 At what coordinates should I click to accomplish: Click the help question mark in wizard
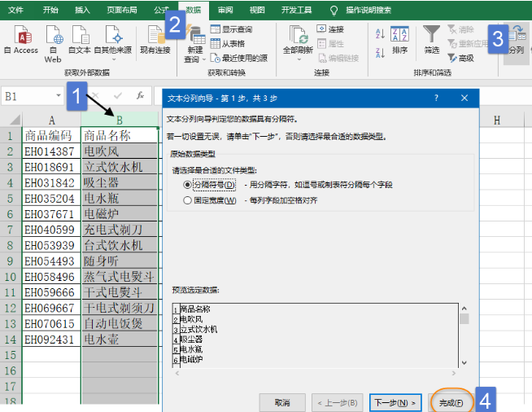[436, 99]
